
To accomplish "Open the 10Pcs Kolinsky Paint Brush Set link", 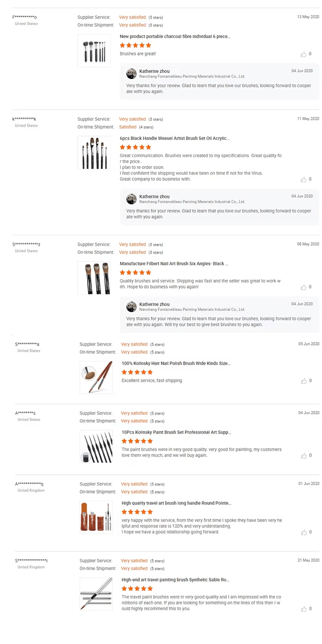I will click(x=176, y=432).
